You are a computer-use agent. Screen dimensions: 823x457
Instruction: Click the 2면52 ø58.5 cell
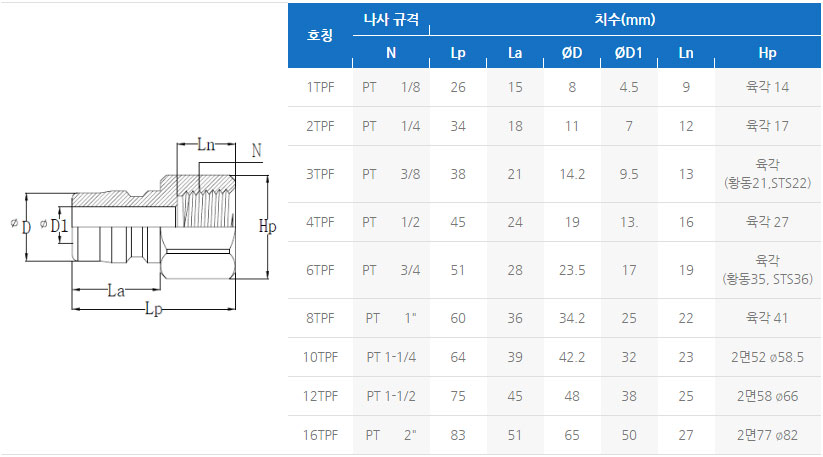(x=767, y=357)
